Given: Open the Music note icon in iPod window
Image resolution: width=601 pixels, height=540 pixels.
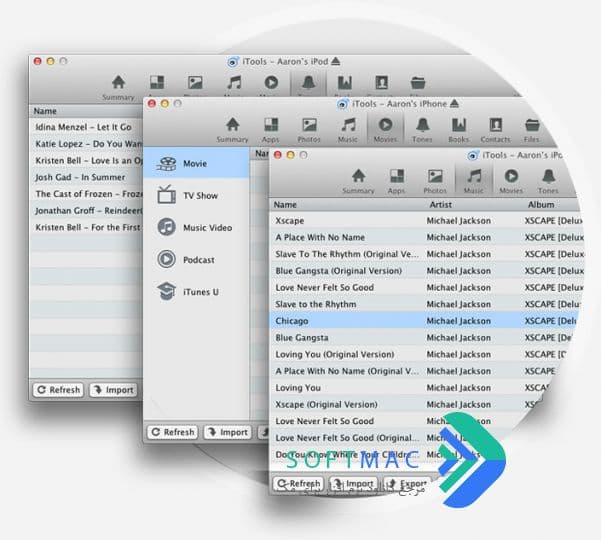Looking at the screenshot, I should (234, 83).
